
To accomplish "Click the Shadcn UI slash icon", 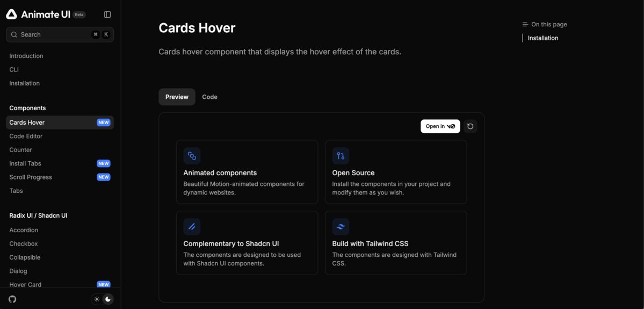I will point(192,226).
